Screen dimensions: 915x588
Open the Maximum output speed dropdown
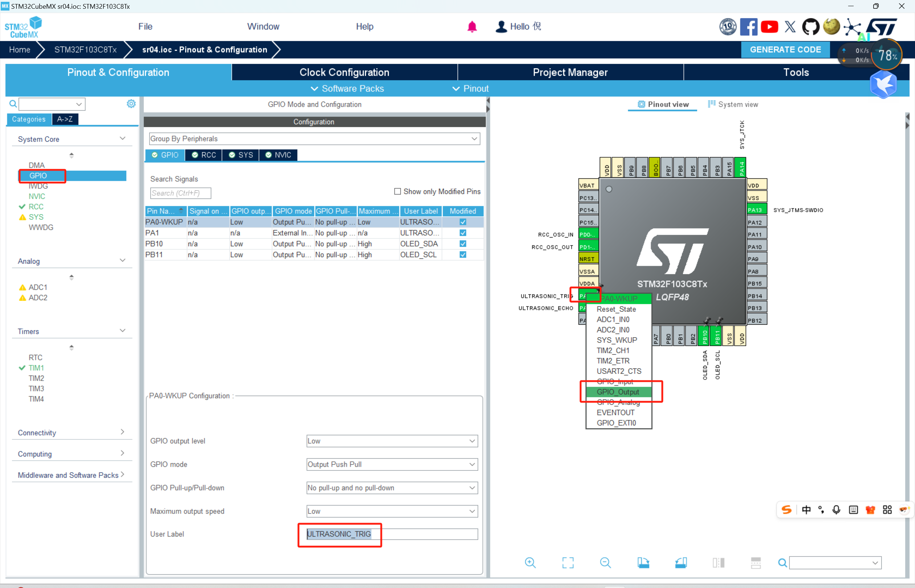pyautogui.click(x=392, y=511)
